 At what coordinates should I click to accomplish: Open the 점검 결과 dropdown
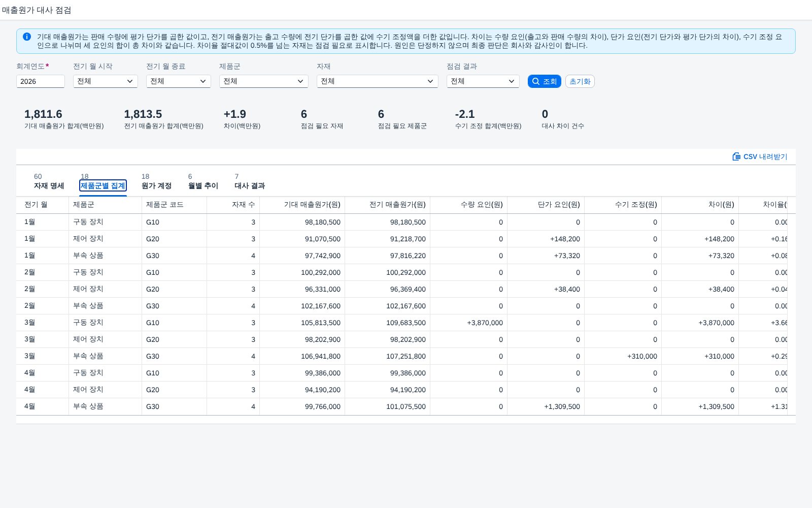point(483,81)
